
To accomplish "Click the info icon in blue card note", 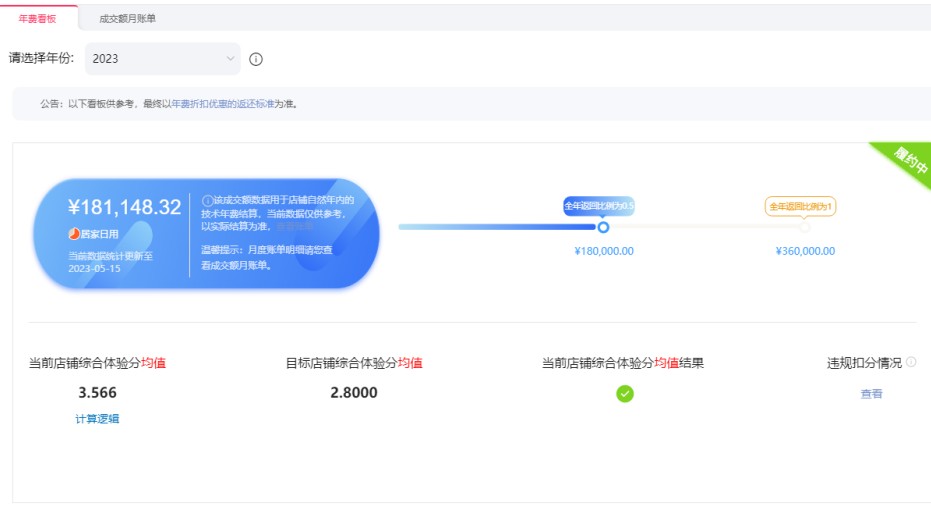I will tap(207, 200).
